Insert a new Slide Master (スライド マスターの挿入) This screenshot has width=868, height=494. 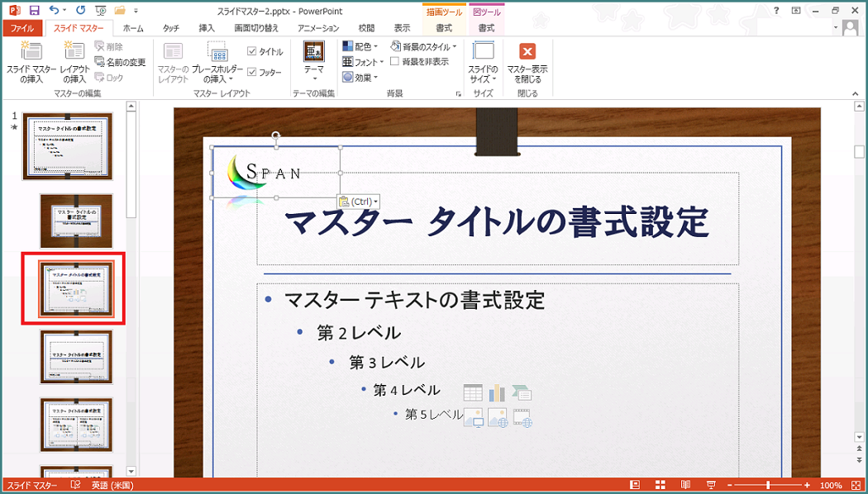(31, 63)
